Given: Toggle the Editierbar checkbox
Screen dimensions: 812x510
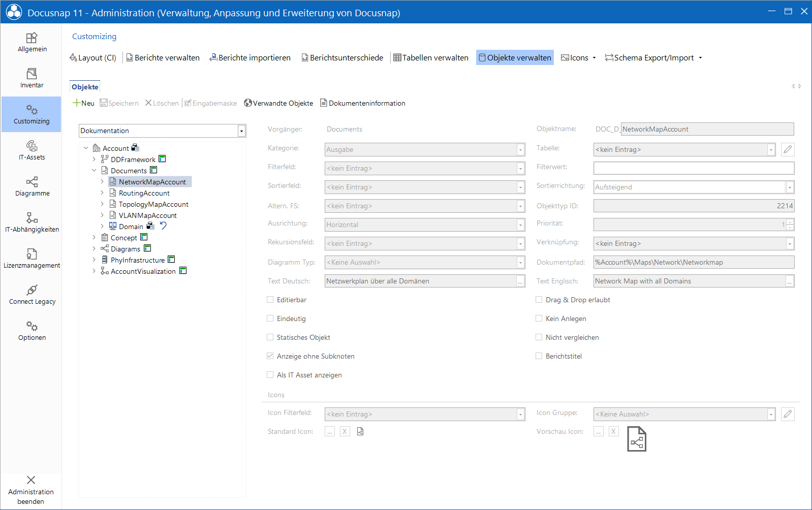Looking at the screenshot, I should point(270,300).
